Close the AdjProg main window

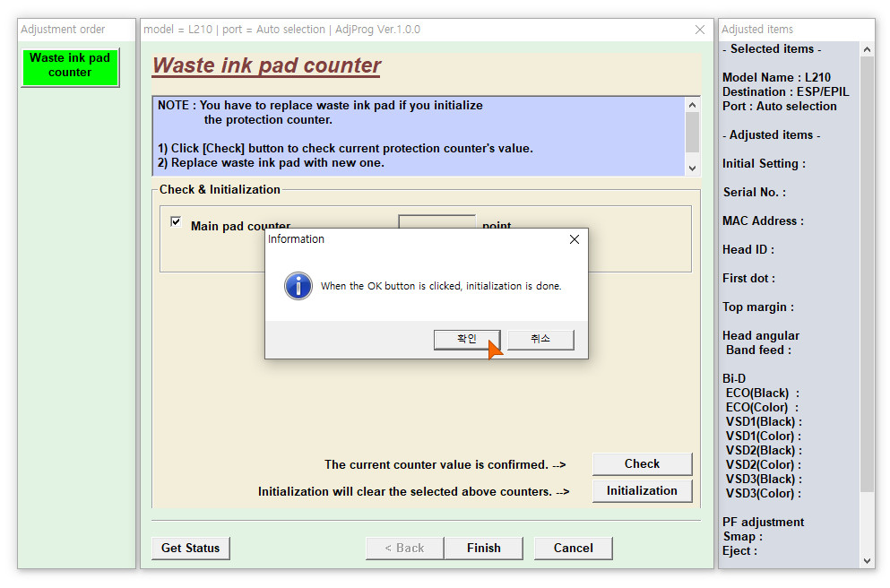pyautogui.click(x=700, y=30)
